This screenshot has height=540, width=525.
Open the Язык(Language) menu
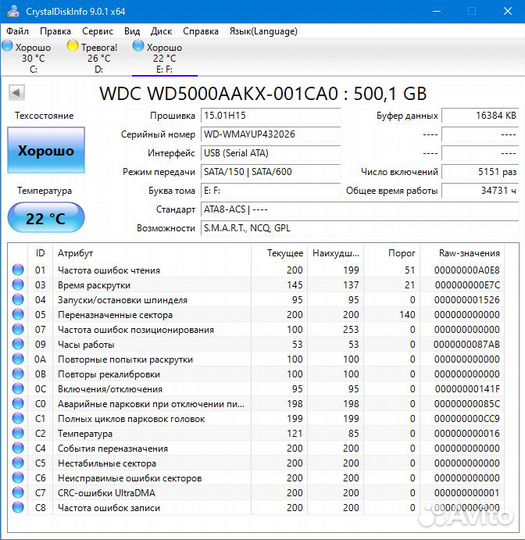tap(263, 31)
